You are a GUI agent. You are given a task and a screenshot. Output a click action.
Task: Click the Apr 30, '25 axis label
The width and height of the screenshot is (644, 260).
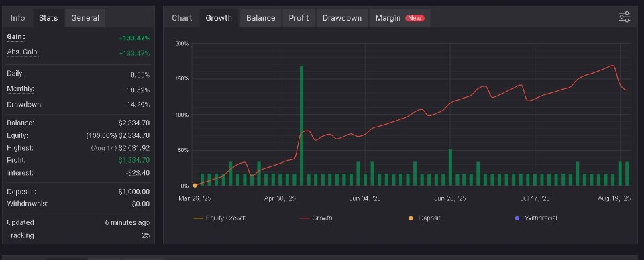(x=280, y=198)
